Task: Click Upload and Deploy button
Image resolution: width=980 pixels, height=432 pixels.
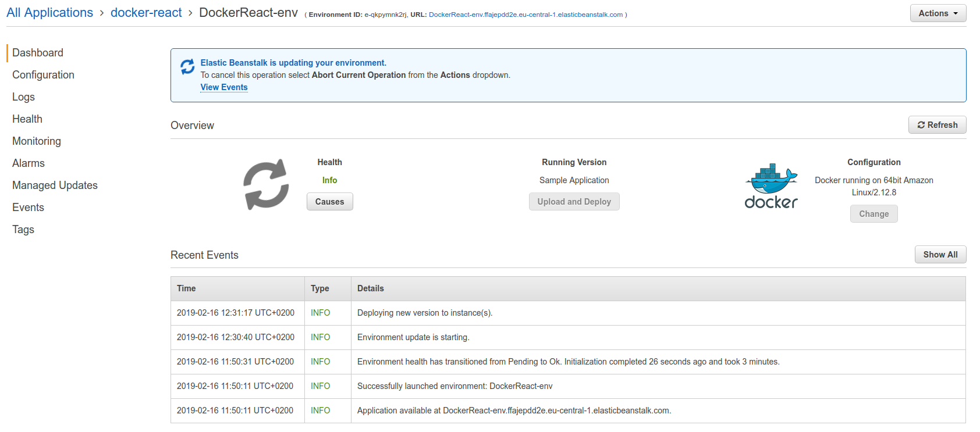Action: click(574, 202)
